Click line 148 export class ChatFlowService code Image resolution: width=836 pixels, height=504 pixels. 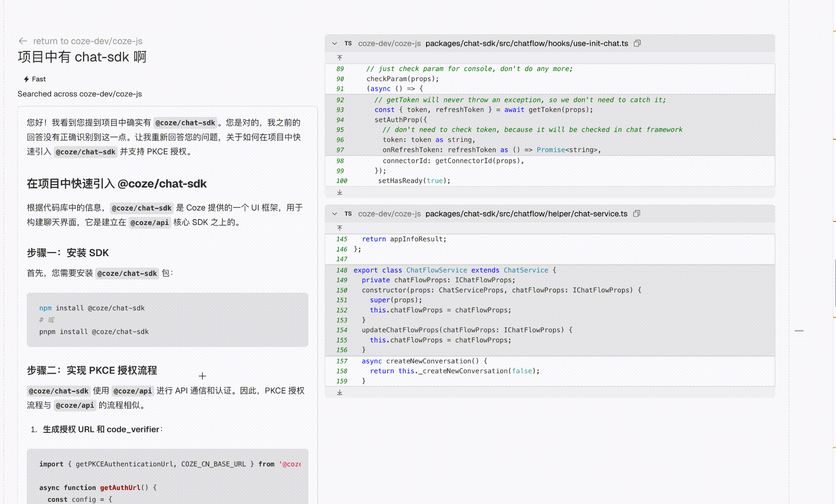point(455,270)
